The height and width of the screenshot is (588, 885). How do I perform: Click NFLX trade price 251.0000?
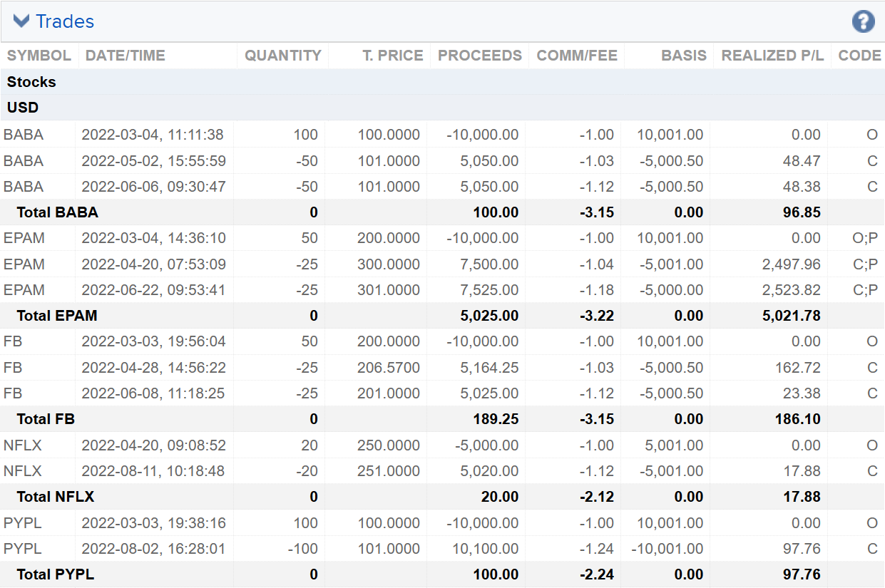click(x=389, y=471)
